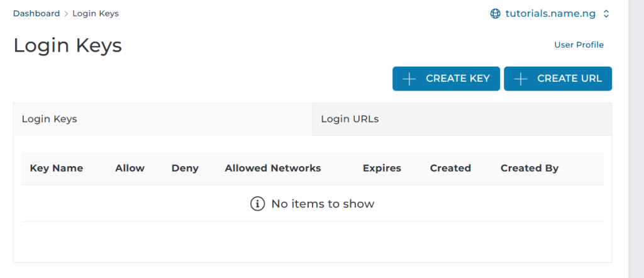Select the Login Keys tab

pos(50,119)
